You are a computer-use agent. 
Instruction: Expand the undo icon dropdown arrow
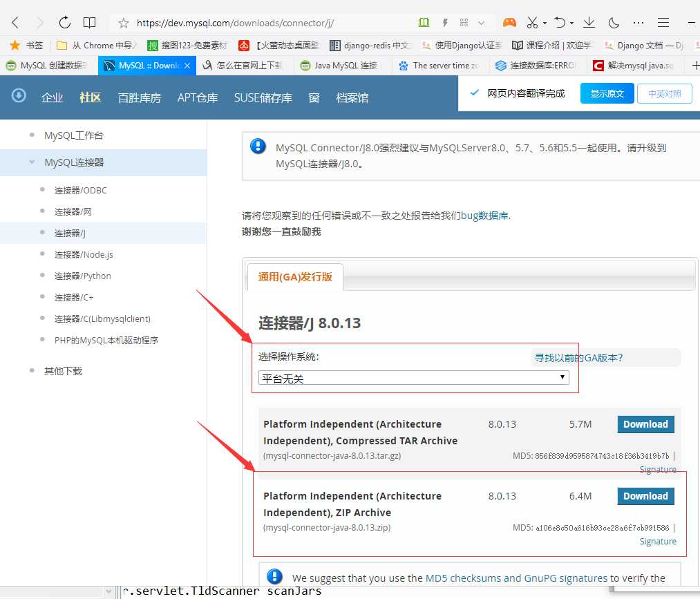tap(571, 23)
